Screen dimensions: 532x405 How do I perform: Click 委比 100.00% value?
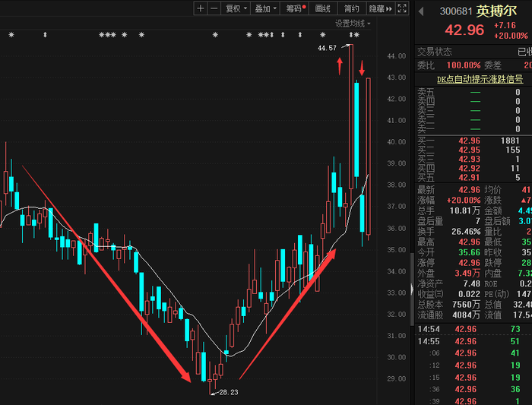tap(464, 65)
